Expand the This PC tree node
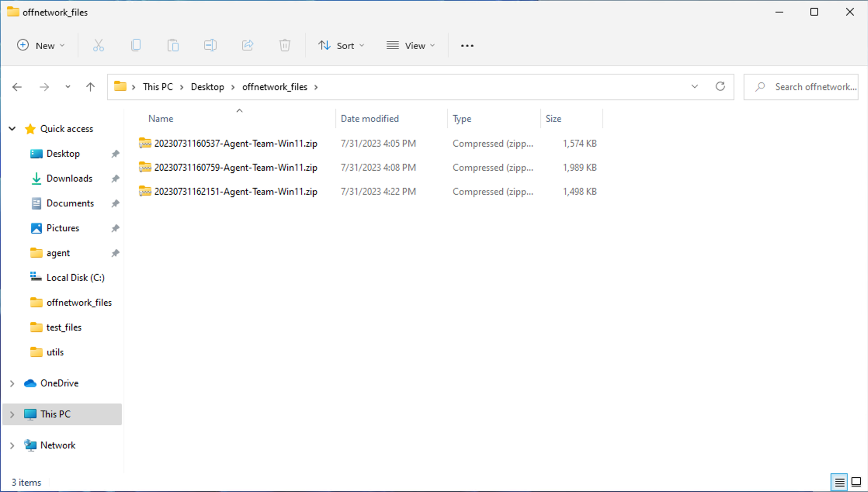This screenshot has height=492, width=868. [12, 414]
